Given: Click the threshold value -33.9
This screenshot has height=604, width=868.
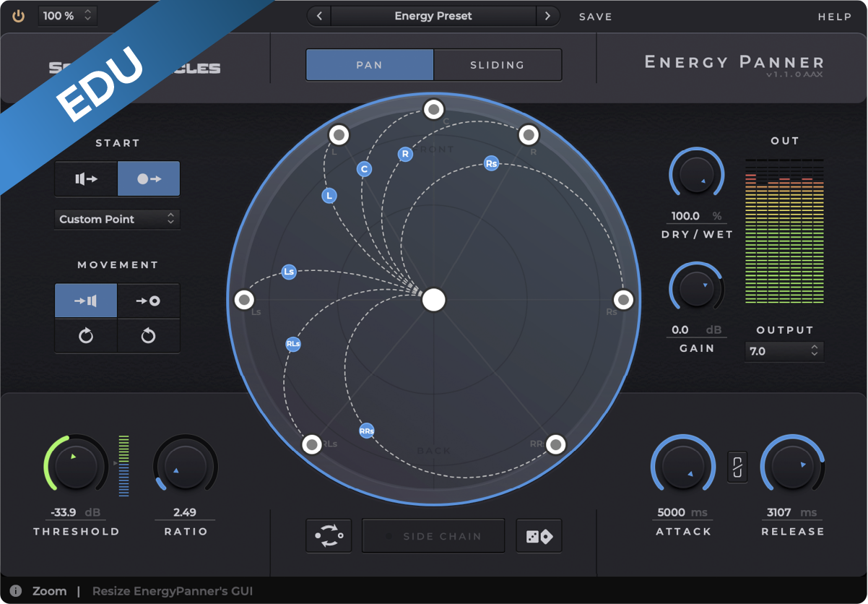Looking at the screenshot, I should tap(64, 512).
